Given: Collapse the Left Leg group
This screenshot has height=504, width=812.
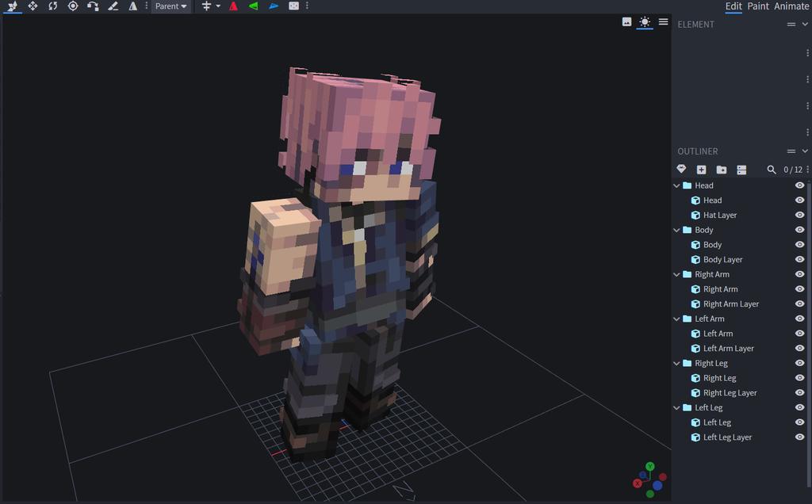Looking at the screenshot, I should pos(676,408).
